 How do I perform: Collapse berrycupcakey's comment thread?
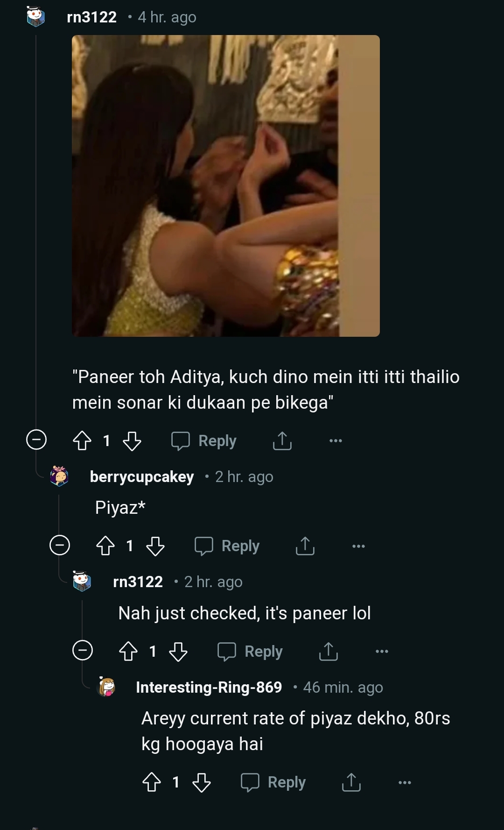[60, 545]
